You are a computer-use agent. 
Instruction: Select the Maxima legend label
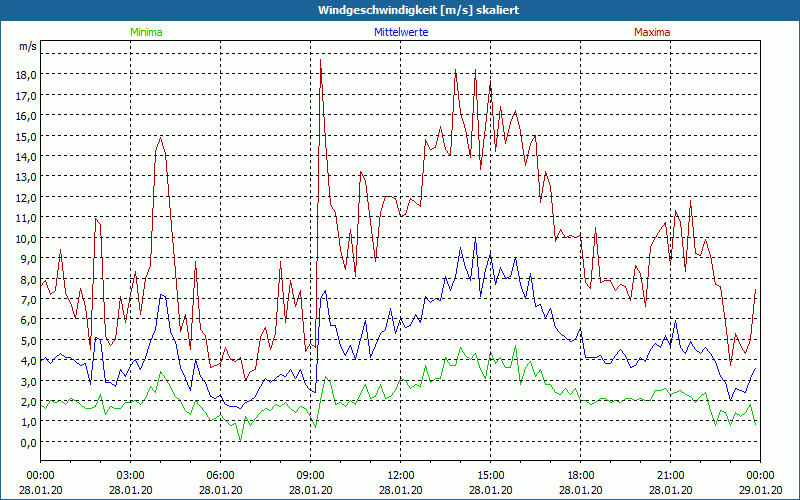tap(652, 32)
